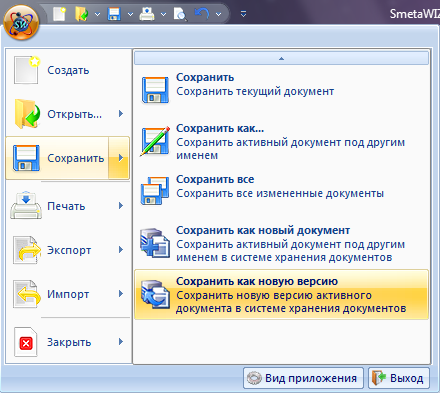The width and height of the screenshot is (440, 393).
Task: Select the Экспорт menu item
Action: (x=68, y=250)
